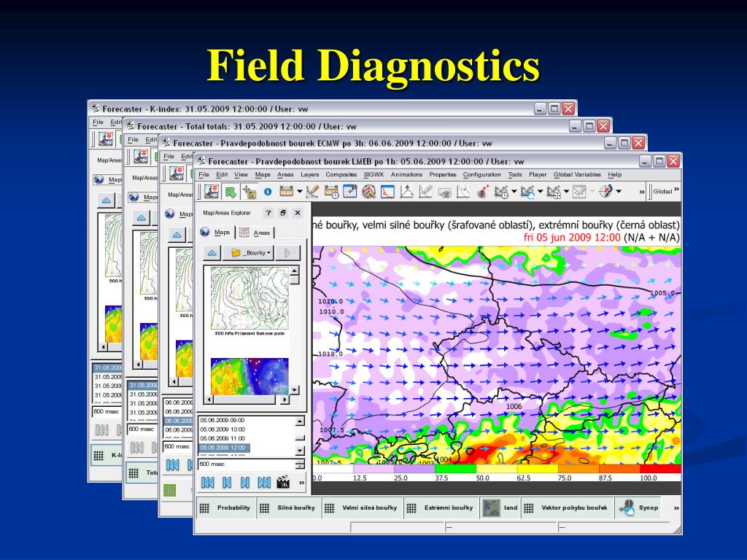The width and height of the screenshot is (747, 560).
Task: Close the Map/Areas Explorer panel
Action: (x=298, y=213)
